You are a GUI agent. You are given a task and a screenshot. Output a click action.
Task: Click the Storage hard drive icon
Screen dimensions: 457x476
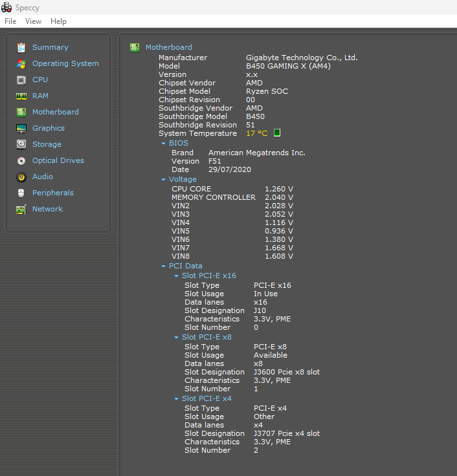[21, 144]
